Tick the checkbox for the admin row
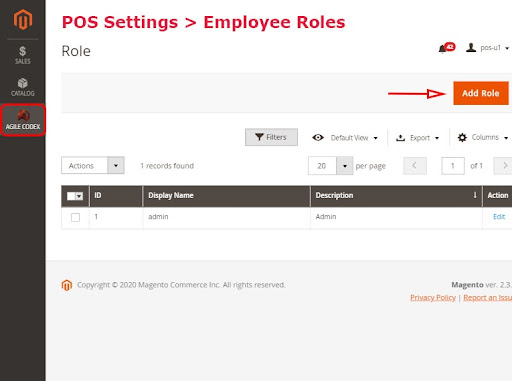The image size is (512, 381). [75, 217]
